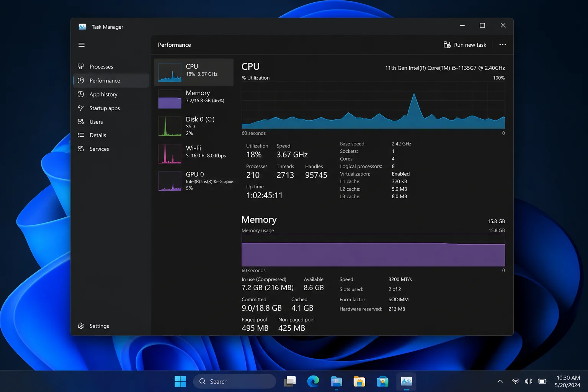Click the Slots used 2 of 2 value

395,289
